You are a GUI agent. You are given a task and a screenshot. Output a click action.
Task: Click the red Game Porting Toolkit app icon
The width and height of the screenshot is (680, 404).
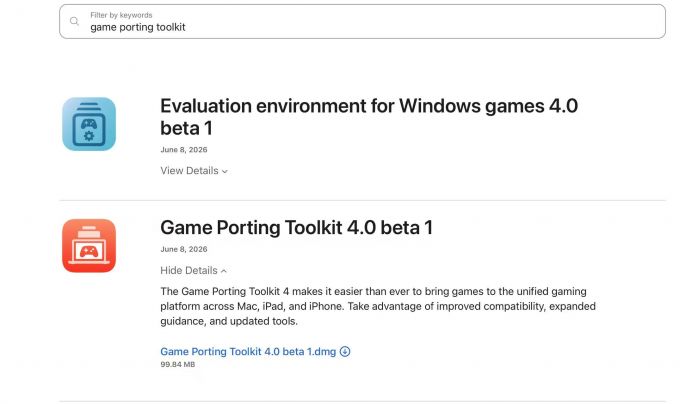(89, 246)
